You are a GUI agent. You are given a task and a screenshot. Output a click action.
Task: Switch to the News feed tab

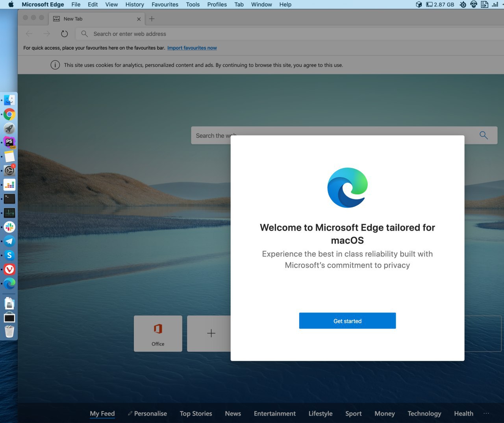click(x=233, y=414)
